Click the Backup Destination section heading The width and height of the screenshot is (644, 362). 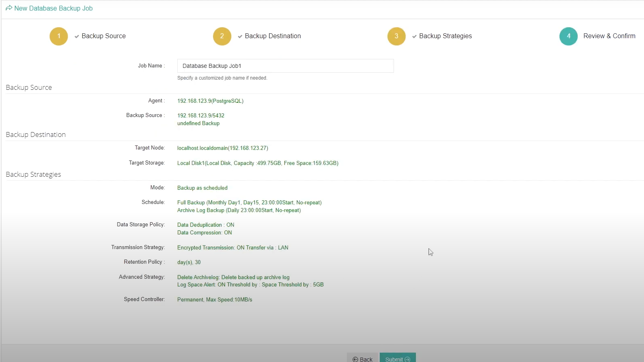(x=36, y=134)
